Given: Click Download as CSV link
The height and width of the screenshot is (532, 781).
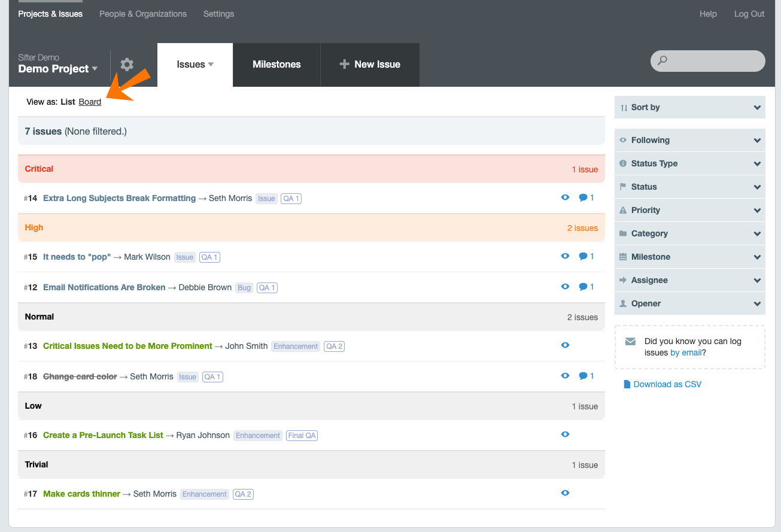Looking at the screenshot, I should point(667,384).
